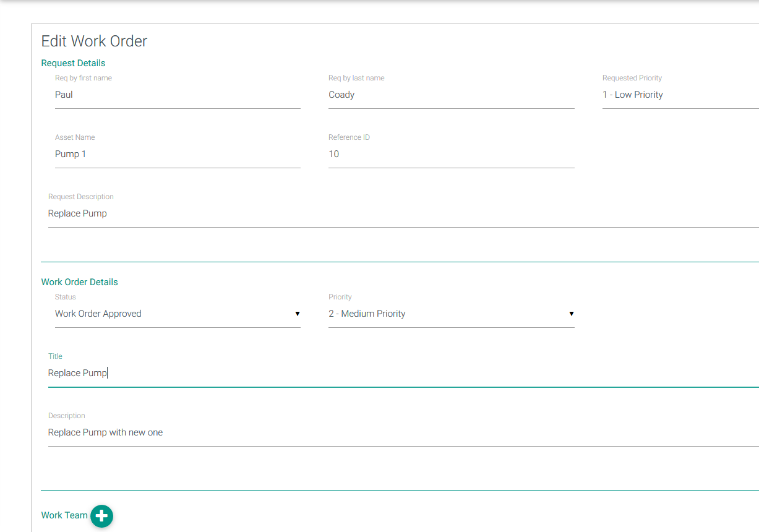Screen dimensions: 759x532
Task: Click the Request Details section heading
Action: pyautogui.click(x=73, y=63)
